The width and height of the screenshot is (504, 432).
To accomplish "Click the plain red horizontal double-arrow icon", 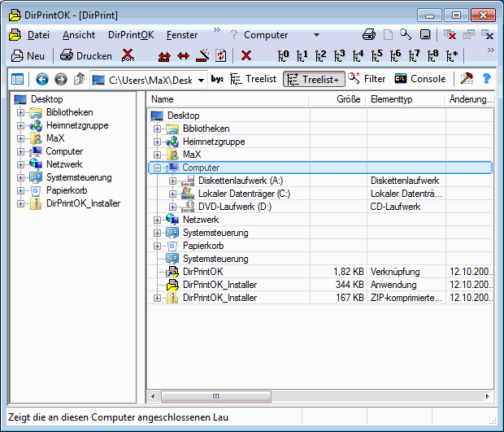I will pos(183,56).
